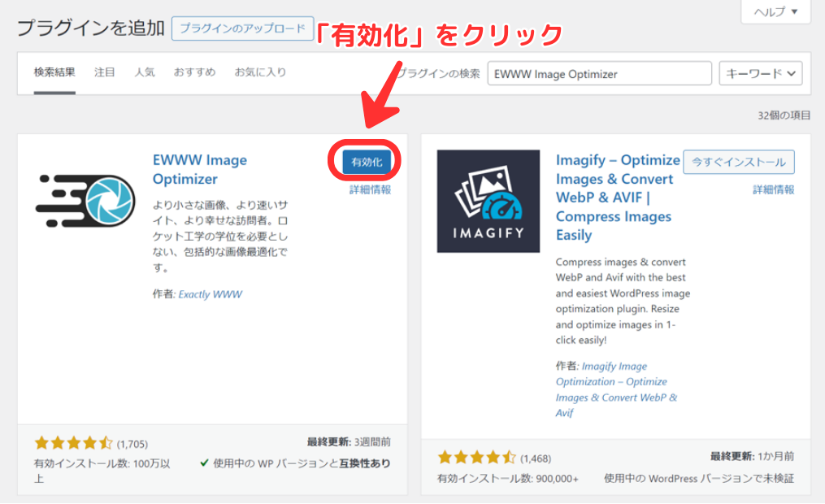Click the Imagify plugin description text
This screenshot has width=825, height=504.
(x=623, y=301)
